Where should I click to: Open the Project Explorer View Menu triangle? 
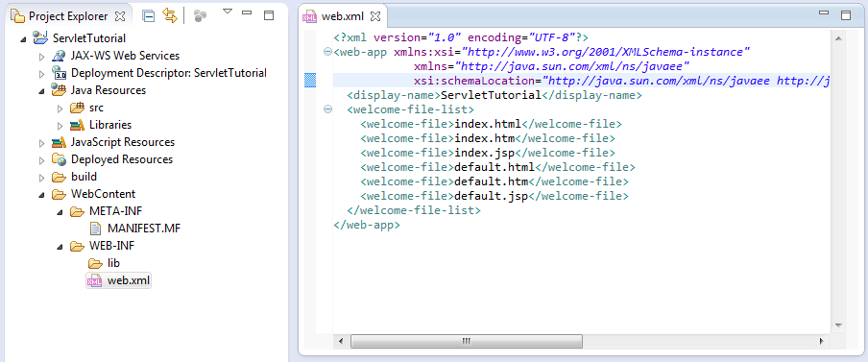pos(227,12)
